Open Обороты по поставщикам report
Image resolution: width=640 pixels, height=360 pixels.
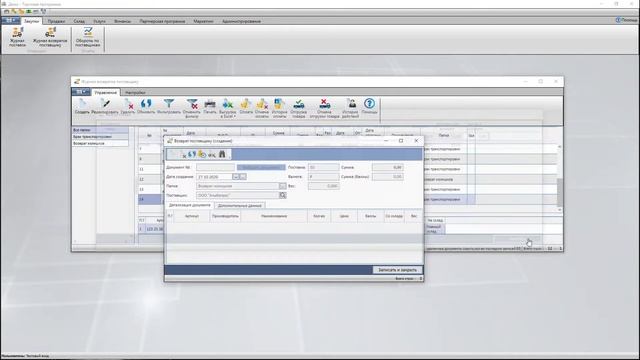pos(88,37)
